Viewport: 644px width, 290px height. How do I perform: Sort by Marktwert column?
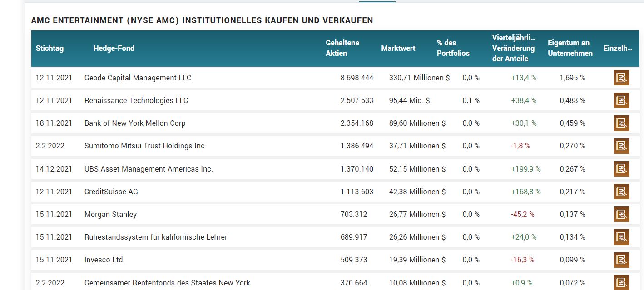click(x=398, y=48)
